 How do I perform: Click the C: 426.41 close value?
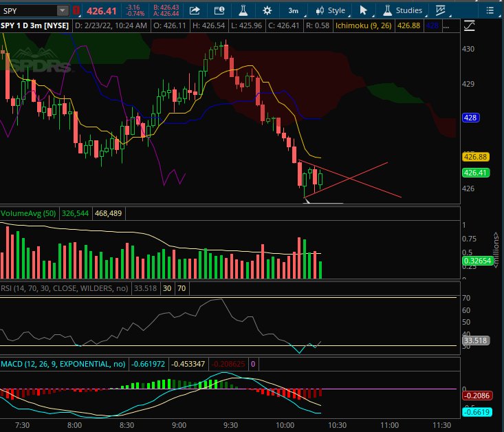coord(283,25)
